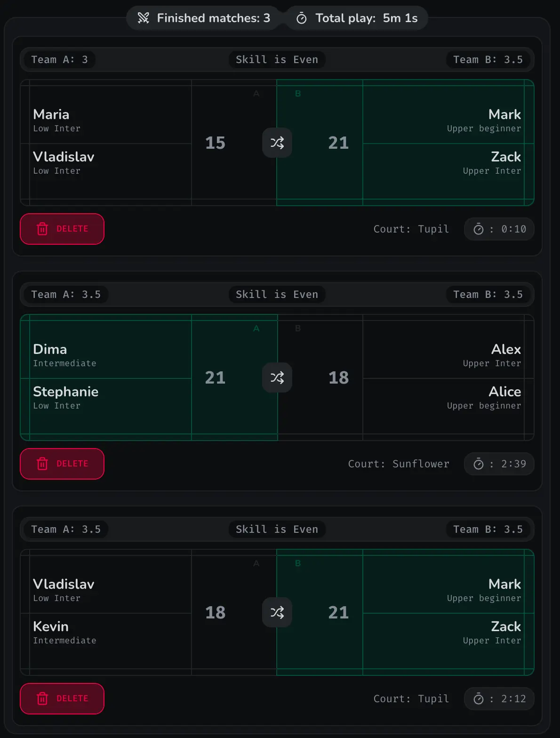Select the Team A: 3 chip in the top match
This screenshot has width=560, height=738.
click(x=59, y=59)
